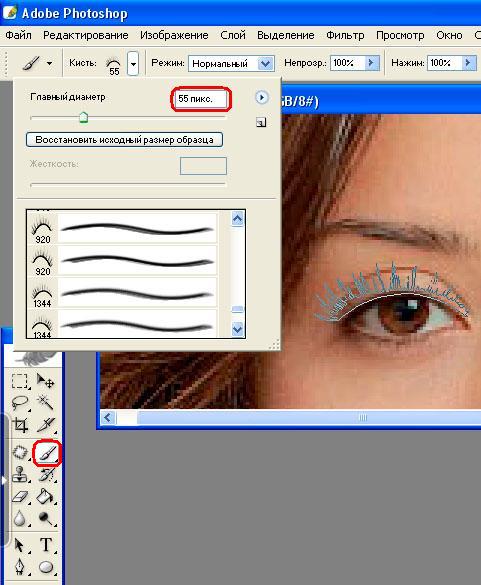The height and width of the screenshot is (585, 481).
Task: Click the brush preview thumbnail showing 55
Action: click(114, 66)
